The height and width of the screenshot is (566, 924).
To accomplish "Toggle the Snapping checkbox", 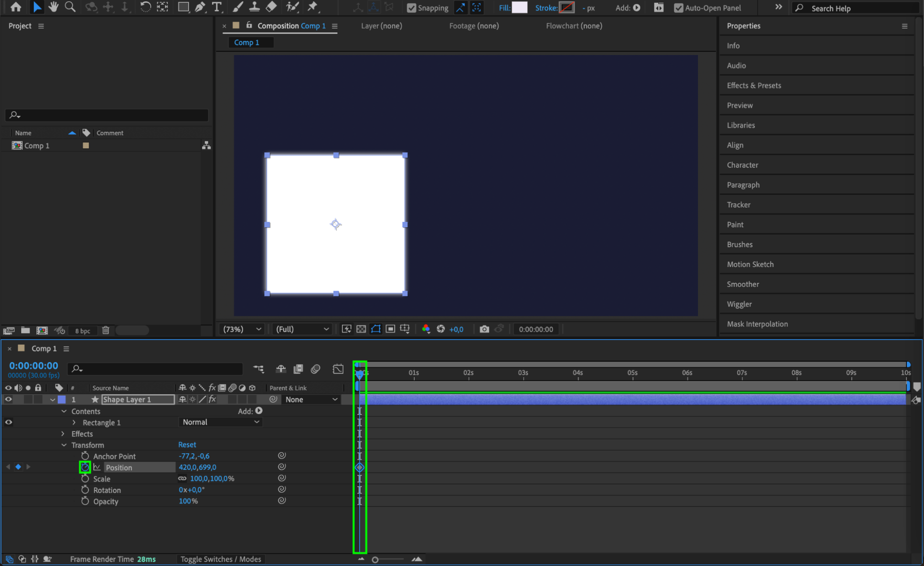I will [411, 8].
